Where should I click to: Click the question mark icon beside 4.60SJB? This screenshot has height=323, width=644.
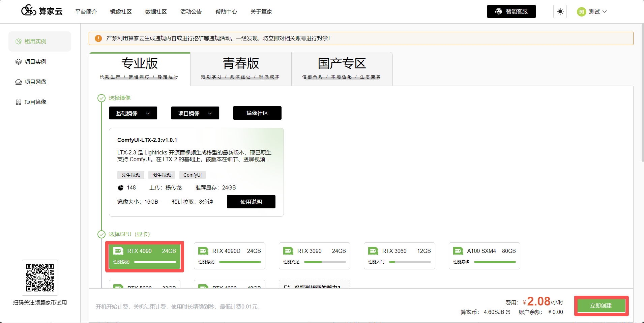(x=508, y=312)
